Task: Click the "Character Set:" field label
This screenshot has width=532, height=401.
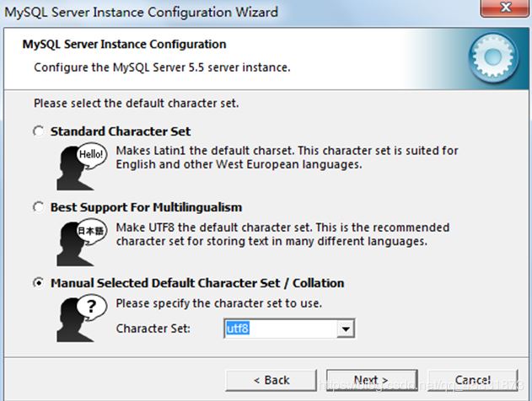Action: click(x=153, y=329)
